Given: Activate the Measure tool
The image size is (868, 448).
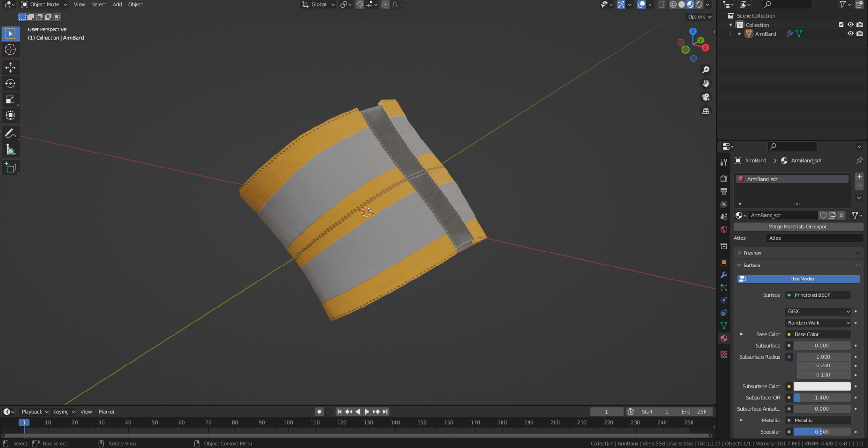Looking at the screenshot, I should pyautogui.click(x=10, y=149).
